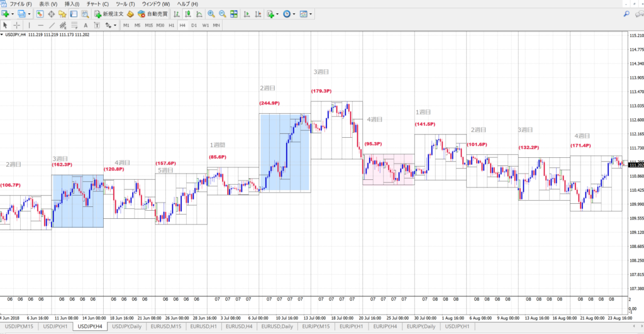The width and height of the screenshot is (644, 334).
Task: Open a new chart window icon
Action: [x=5, y=14]
